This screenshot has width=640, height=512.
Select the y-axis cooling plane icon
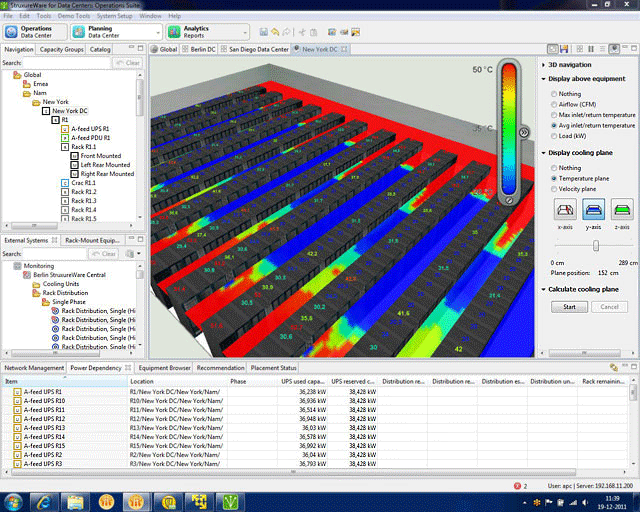click(594, 209)
